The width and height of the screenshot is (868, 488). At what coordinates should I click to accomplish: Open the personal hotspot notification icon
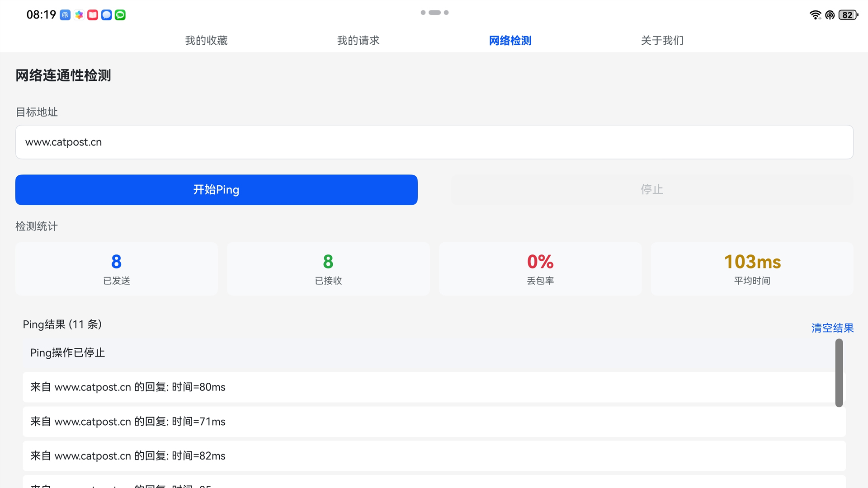tap(65, 14)
